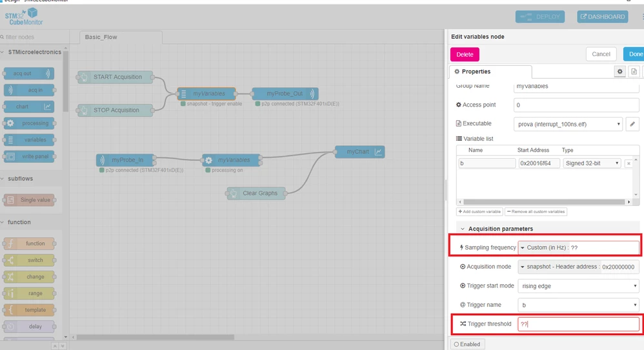This screenshot has width=644, height=350.
Task: Open node description document icon
Action: [x=634, y=72]
